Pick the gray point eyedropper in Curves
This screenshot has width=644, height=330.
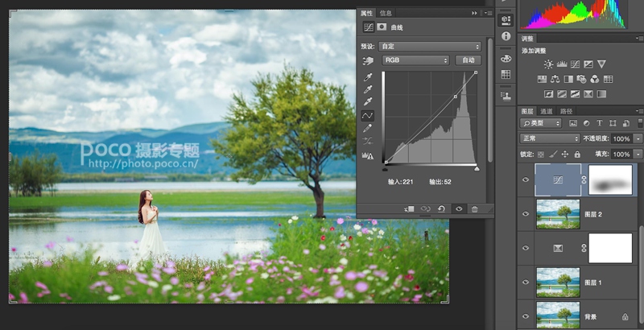368,89
